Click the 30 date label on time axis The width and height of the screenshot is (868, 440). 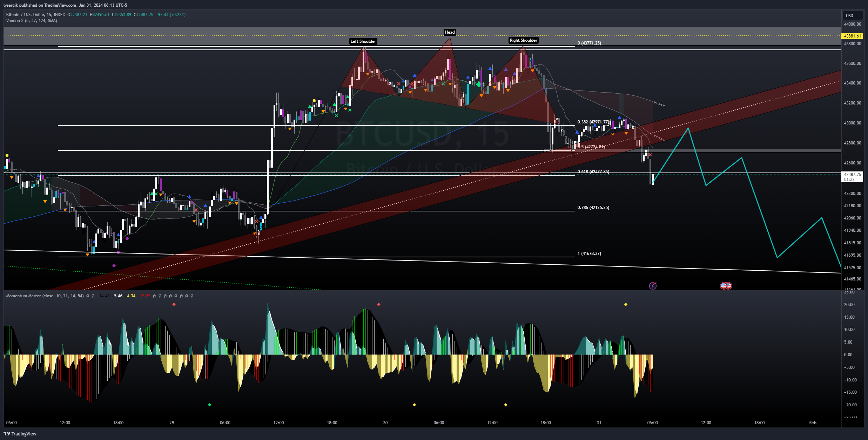[385, 423]
